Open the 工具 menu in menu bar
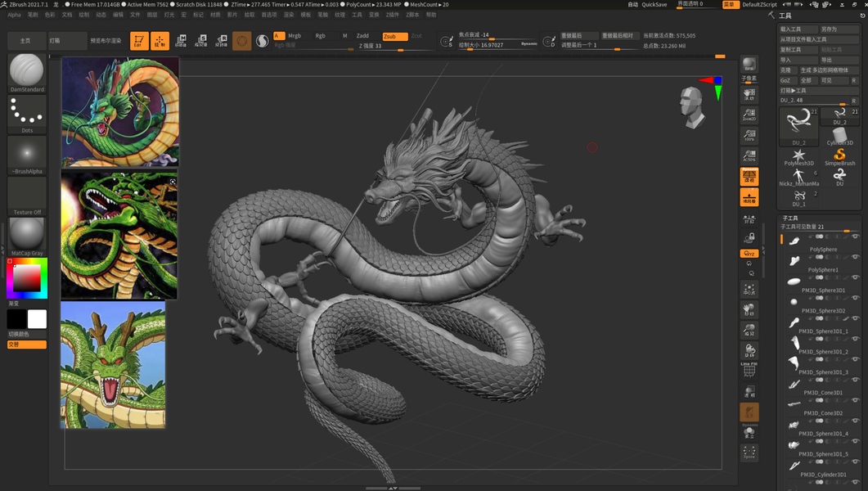The image size is (868, 491). tap(357, 15)
